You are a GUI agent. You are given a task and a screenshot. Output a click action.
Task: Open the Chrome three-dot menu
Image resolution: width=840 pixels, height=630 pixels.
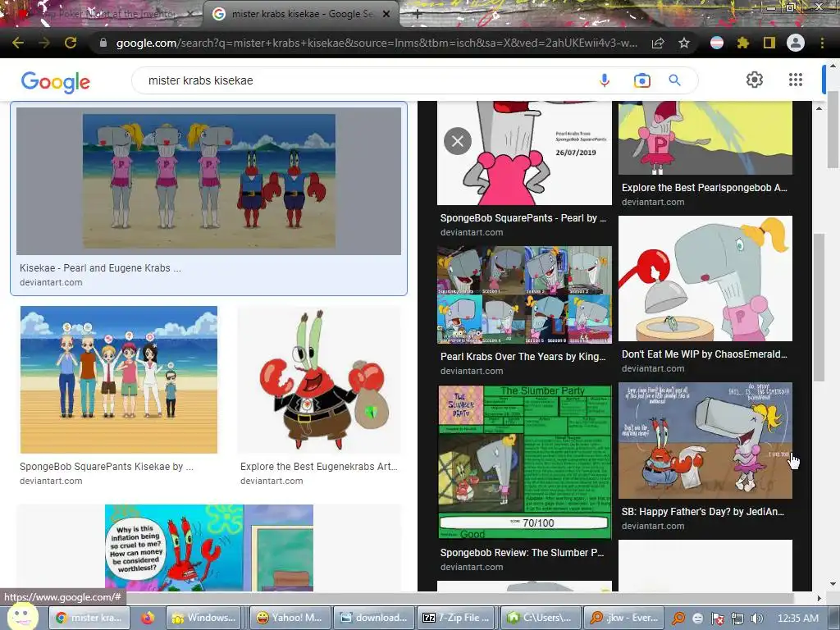(822, 43)
